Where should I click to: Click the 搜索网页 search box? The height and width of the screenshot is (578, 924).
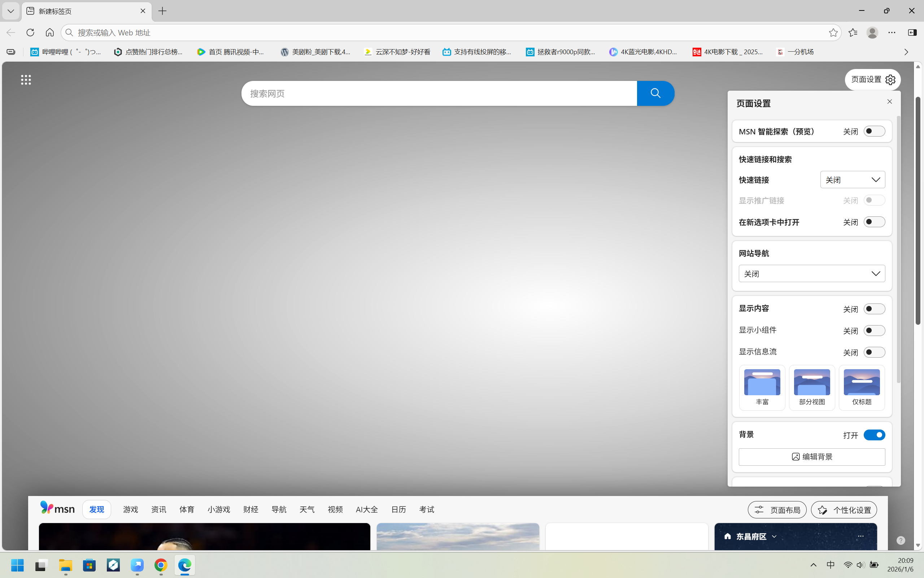click(x=439, y=93)
